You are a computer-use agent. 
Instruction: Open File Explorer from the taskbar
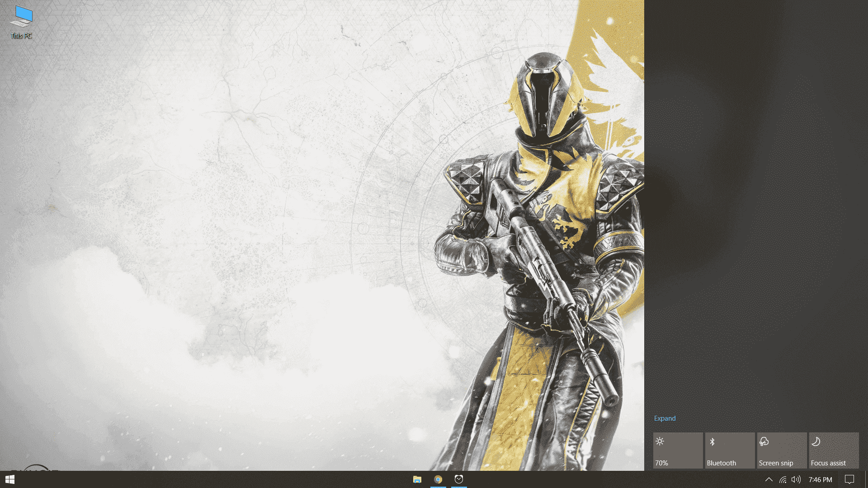[417, 479]
